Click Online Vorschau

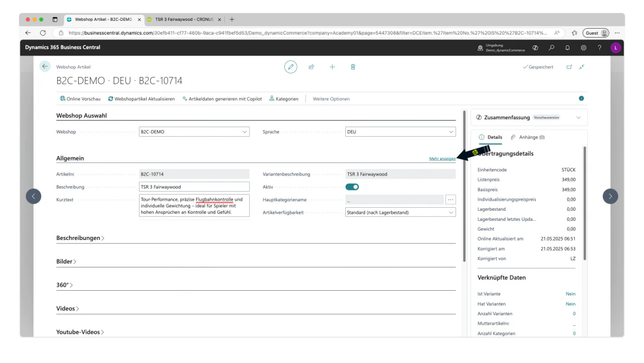pyautogui.click(x=80, y=99)
